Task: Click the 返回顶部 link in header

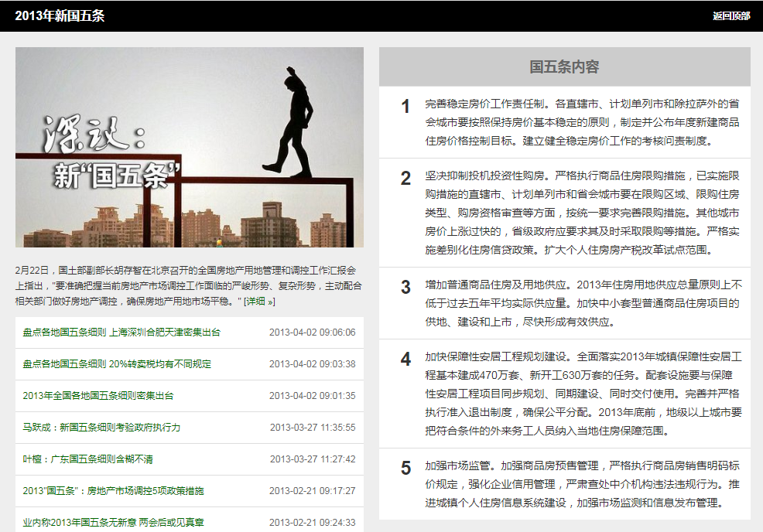Action: (730, 16)
